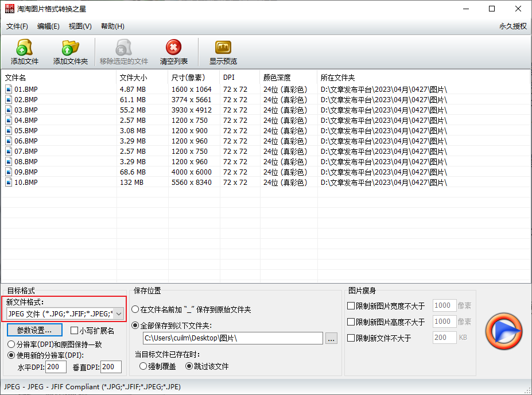Viewport: 532px width, 395px height.
Task: Click the 132 MB size cell
Action: 131,183
